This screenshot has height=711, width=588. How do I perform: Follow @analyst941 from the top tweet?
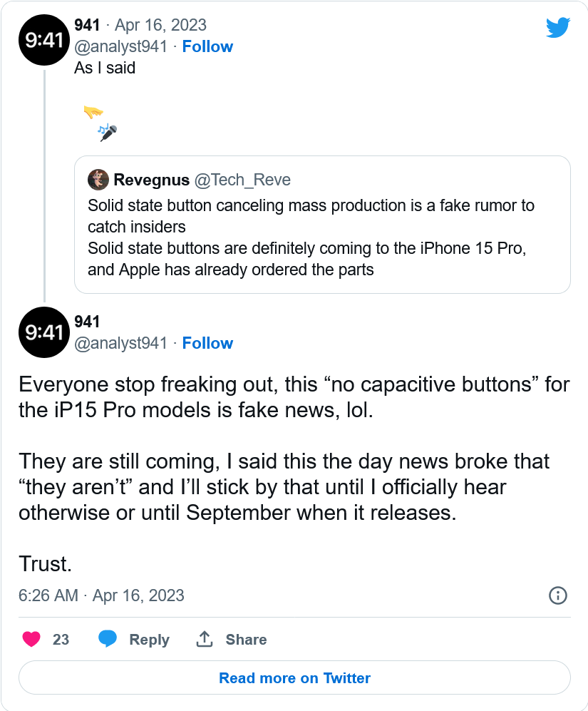pos(207,46)
